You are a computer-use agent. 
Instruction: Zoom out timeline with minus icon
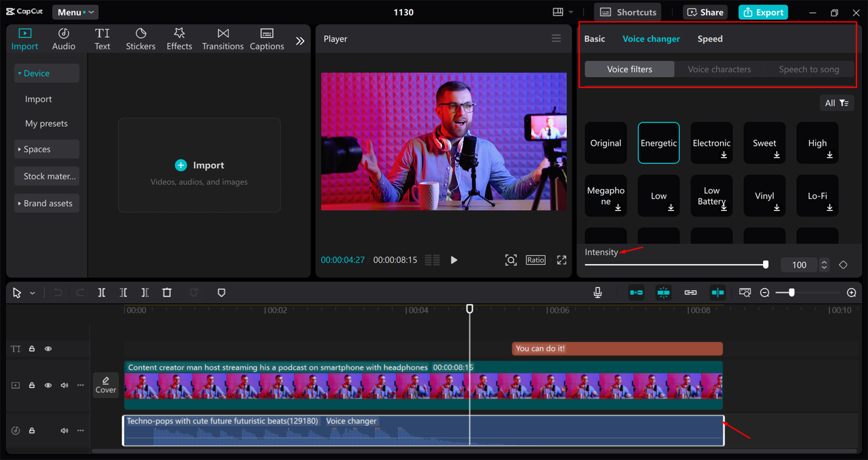click(765, 293)
